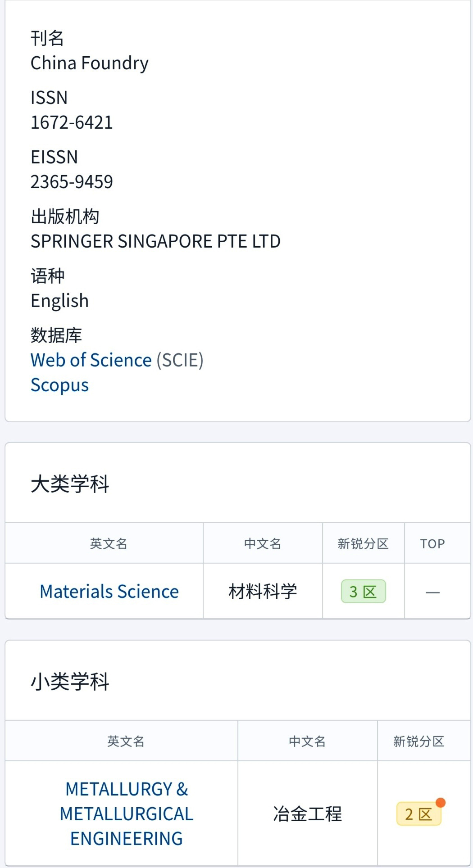The width and height of the screenshot is (473, 868).
Task: Click 新锐分区 header in 大类学科 table
Action: coord(363,544)
